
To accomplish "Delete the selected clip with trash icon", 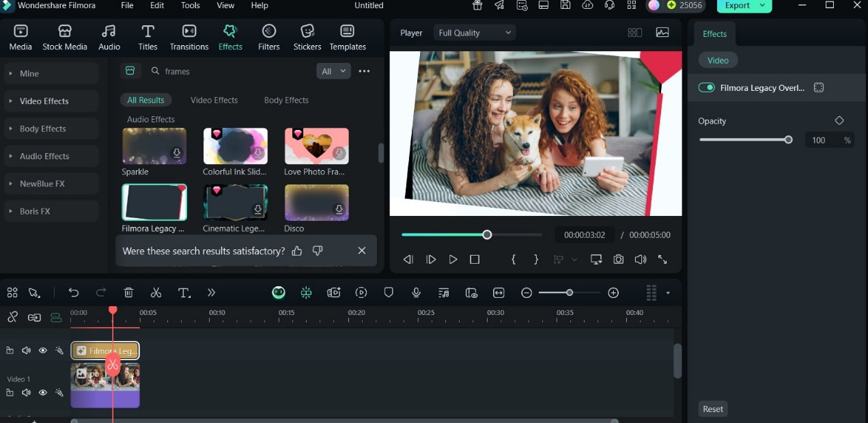I will [128, 292].
